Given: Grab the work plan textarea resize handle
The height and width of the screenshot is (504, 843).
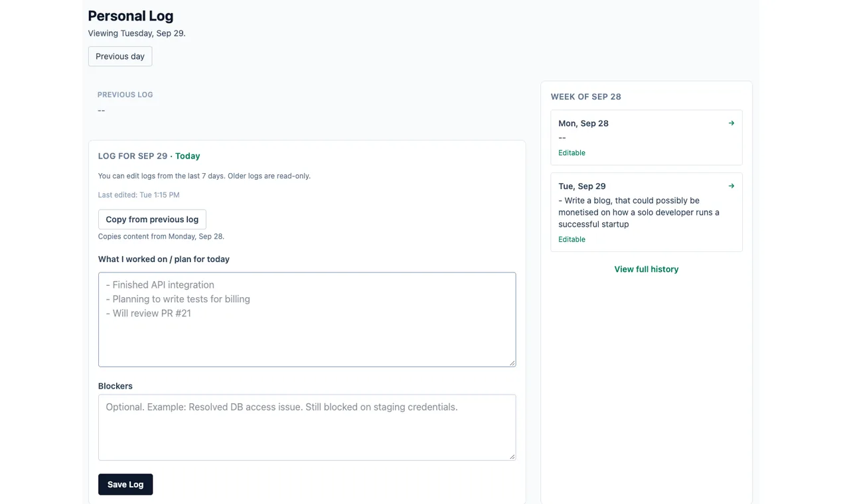Looking at the screenshot, I should pos(512,363).
